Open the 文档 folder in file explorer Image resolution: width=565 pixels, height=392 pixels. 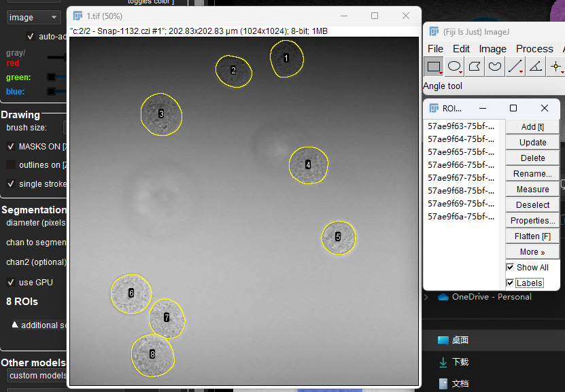[460, 384]
